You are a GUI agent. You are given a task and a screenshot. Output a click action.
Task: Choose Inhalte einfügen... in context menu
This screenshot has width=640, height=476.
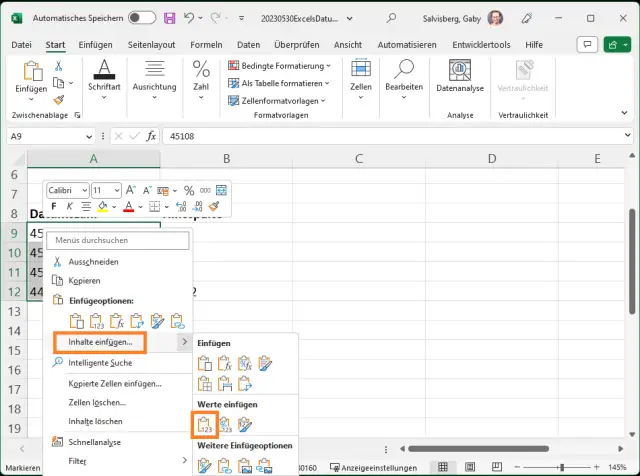(100, 343)
